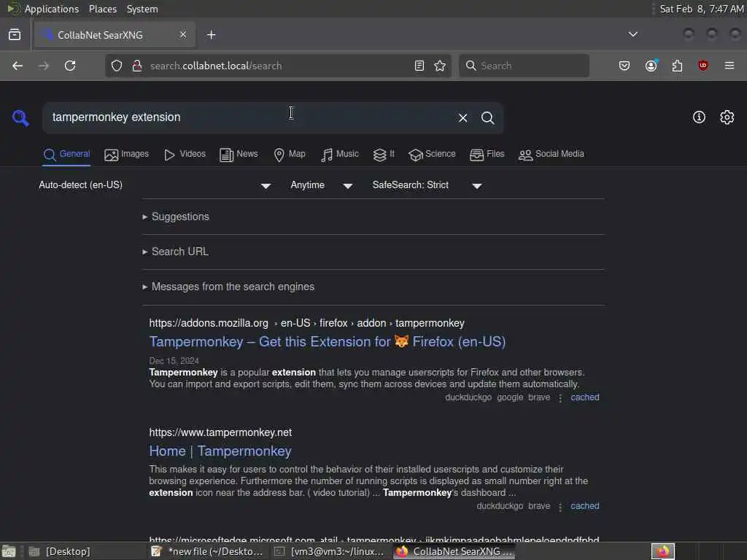Open the Applications menu
Viewport: 747px width, 560px height.
click(x=52, y=9)
